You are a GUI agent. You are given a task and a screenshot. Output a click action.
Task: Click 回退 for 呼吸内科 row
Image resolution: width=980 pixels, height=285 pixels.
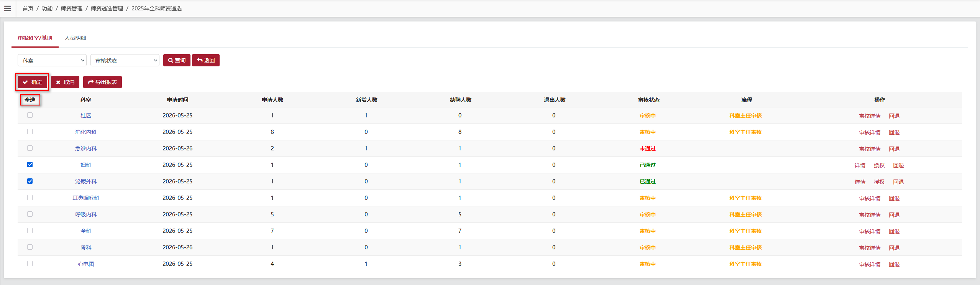pos(894,215)
